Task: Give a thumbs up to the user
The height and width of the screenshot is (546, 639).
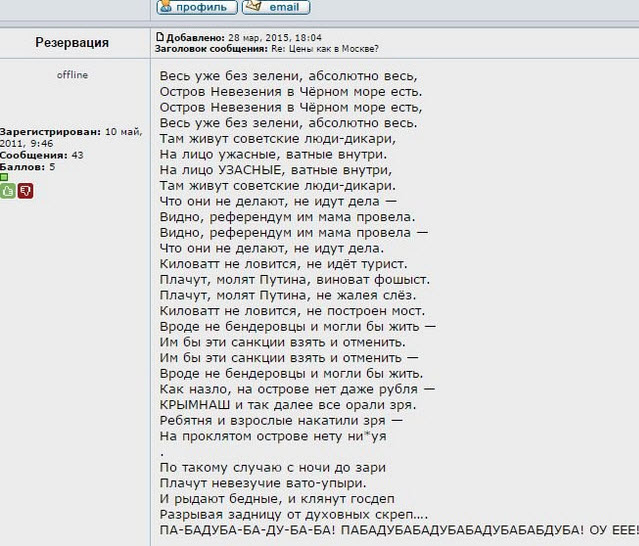Action: click(x=7, y=190)
